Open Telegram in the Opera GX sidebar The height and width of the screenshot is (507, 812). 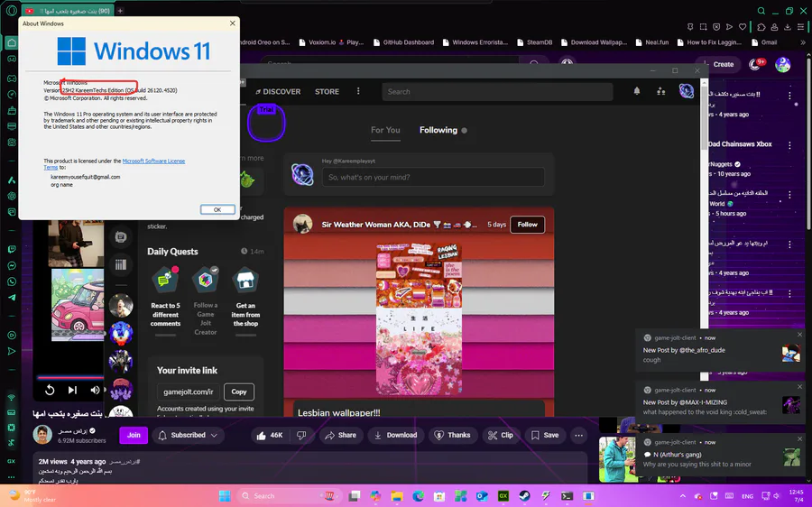[12, 298]
